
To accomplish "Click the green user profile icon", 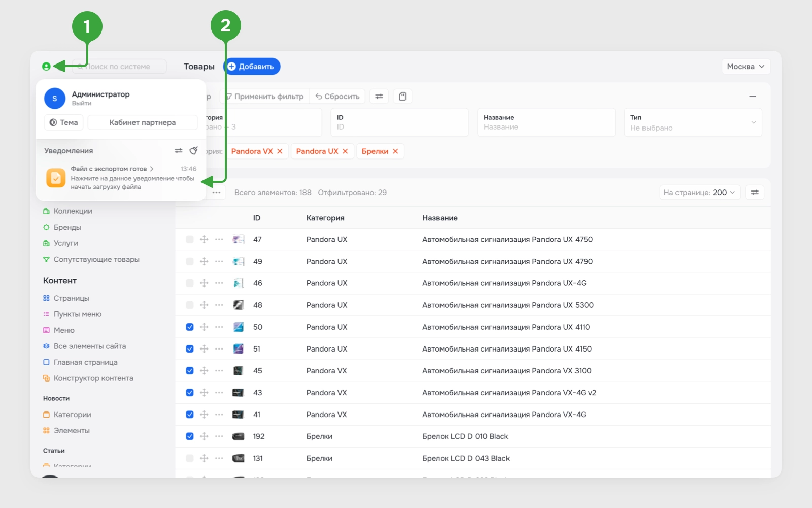I will 46,67.
